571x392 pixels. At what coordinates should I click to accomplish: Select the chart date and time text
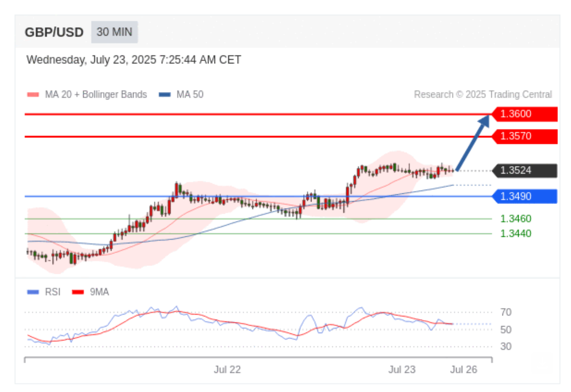point(133,60)
